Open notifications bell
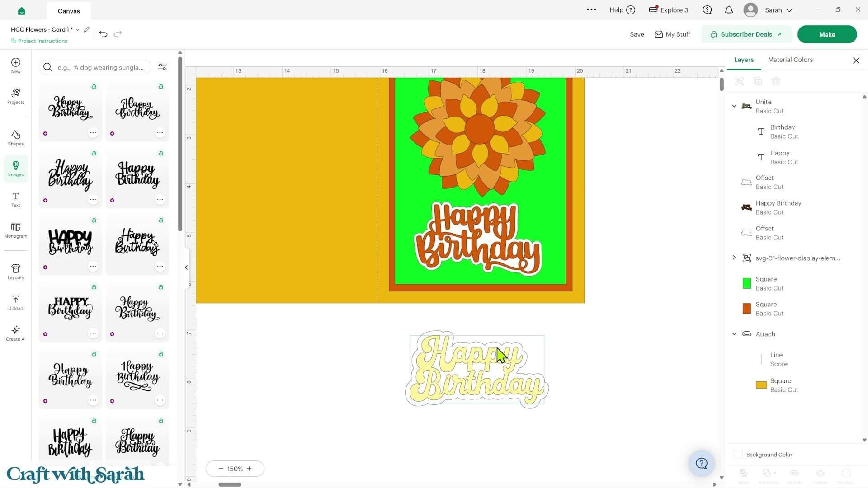This screenshot has width=868, height=488. (x=729, y=10)
